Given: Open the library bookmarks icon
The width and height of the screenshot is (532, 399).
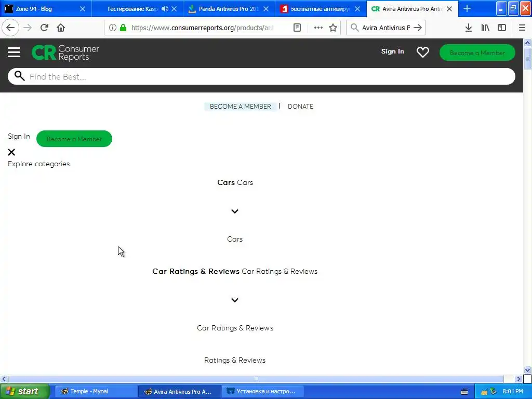Looking at the screenshot, I should pyautogui.click(x=485, y=28).
